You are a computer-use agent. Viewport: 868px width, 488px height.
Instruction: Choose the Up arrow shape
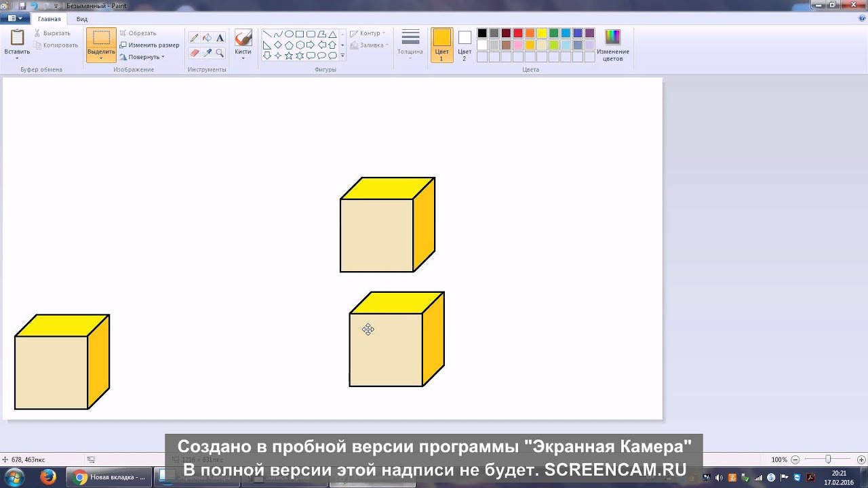coord(332,45)
